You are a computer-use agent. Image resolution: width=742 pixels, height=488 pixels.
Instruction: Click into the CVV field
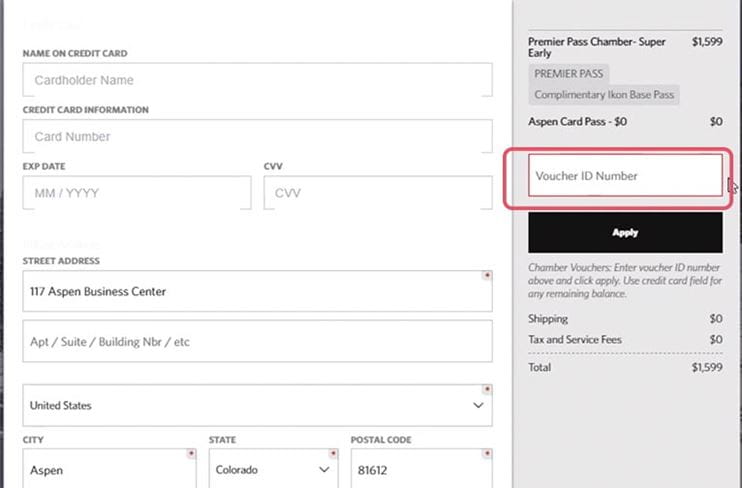click(x=377, y=193)
